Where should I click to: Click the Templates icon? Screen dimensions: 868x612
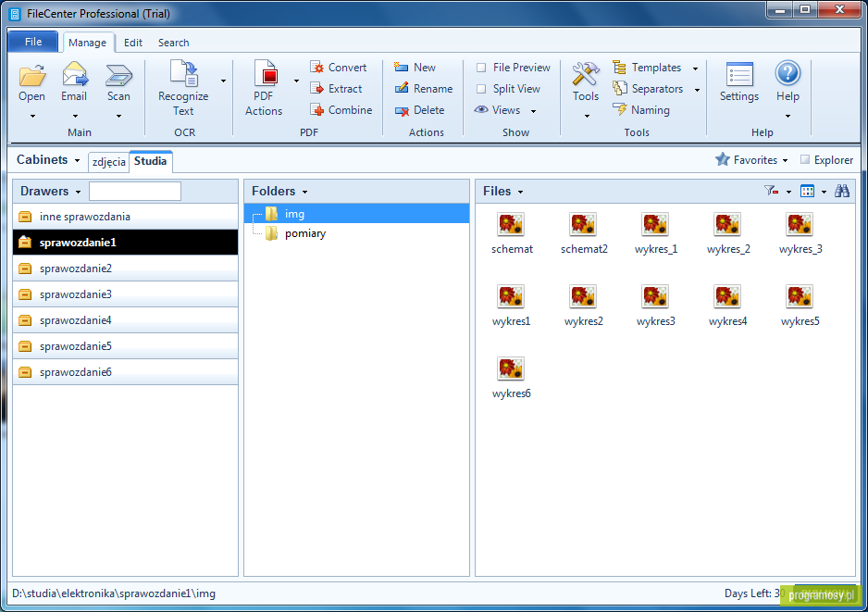click(619, 68)
